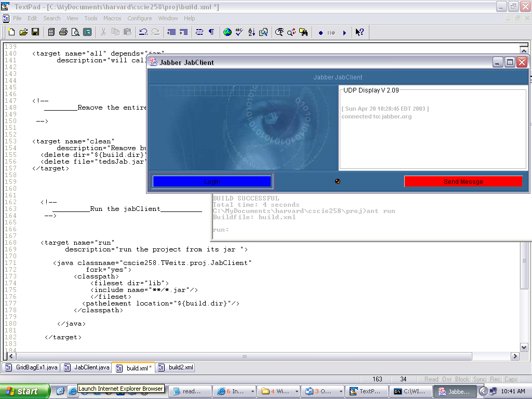Click the horizontal scrollbar right arrow
The width and height of the screenshot is (532, 399).
click(515, 356)
